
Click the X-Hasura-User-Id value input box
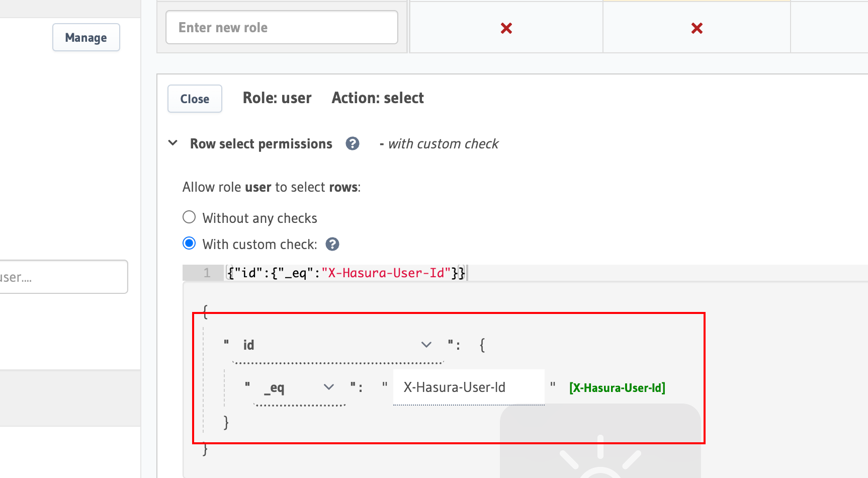click(x=469, y=387)
